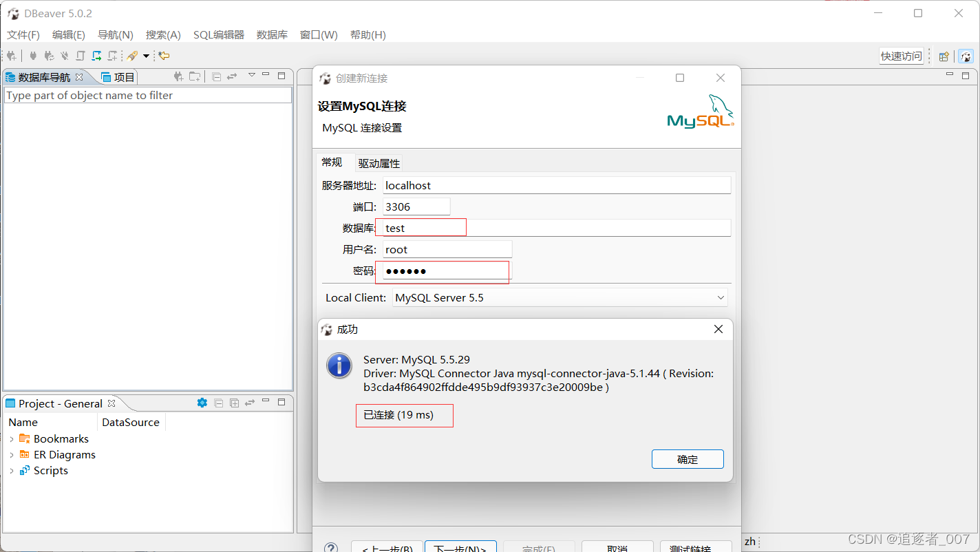Maximize the database navigator panel

pyautogui.click(x=281, y=76)
